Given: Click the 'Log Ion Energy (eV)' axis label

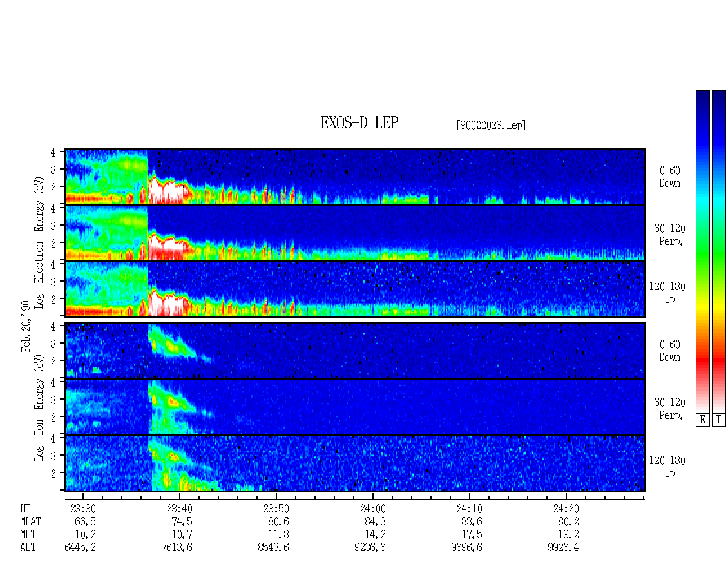Looking at the screenshot, I should tap(39, 408).
